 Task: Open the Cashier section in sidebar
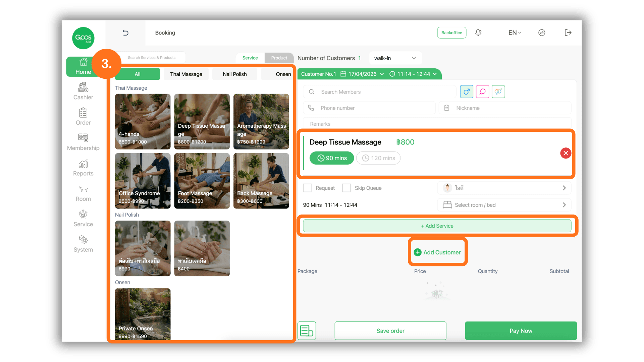tap(83, 92)
